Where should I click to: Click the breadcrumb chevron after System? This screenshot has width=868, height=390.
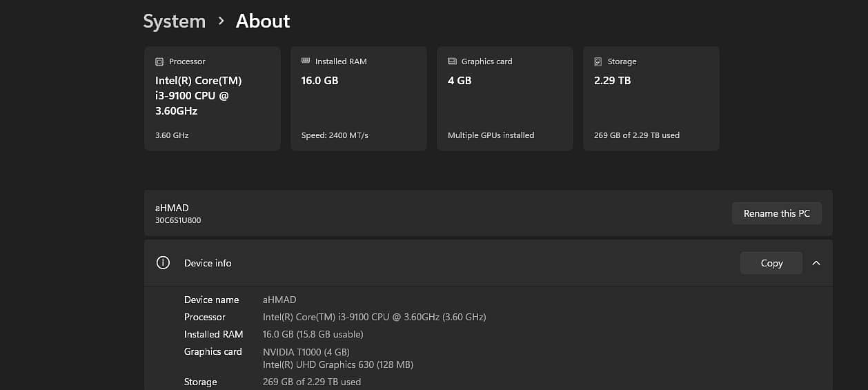(221, 21)
